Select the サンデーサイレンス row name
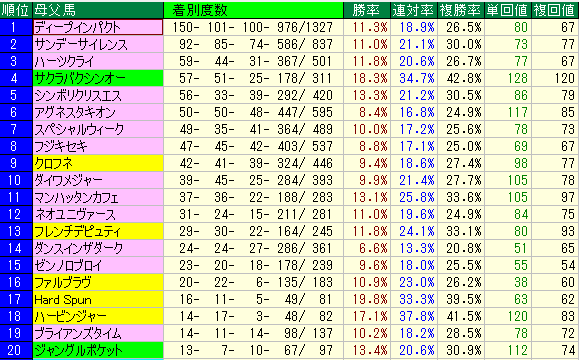579x360 pixels. point(98,44)
